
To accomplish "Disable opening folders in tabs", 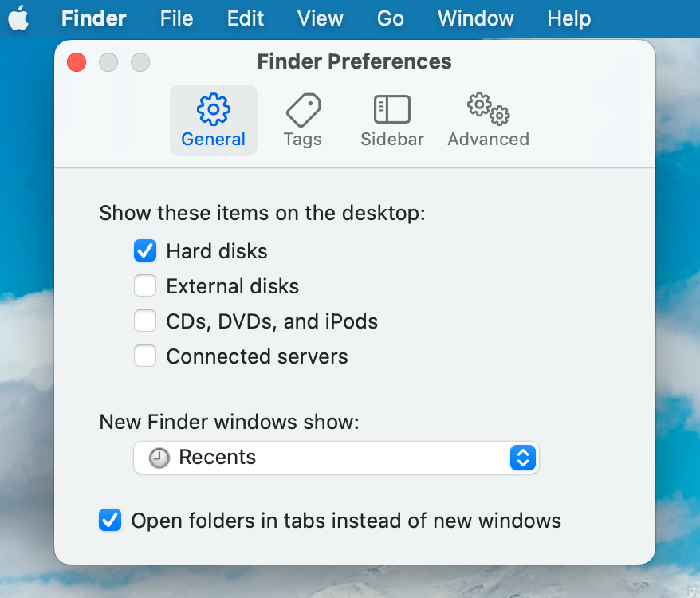I will (x=109, y=520).
